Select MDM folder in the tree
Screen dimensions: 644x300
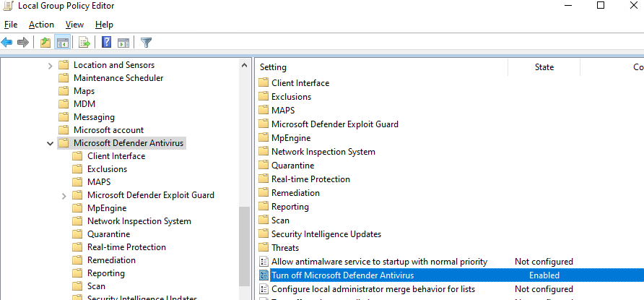pos(84,104)
